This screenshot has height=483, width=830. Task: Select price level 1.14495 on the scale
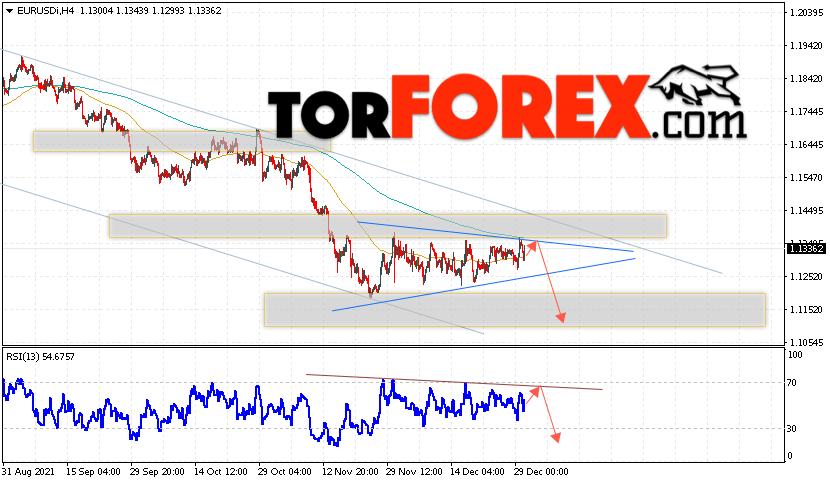(806, 210)
